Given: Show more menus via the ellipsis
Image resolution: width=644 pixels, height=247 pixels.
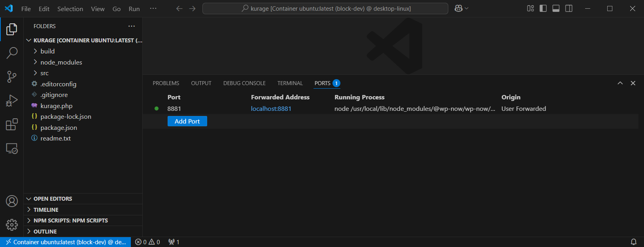Looking at the screenshot, I should tap(153, 8).
